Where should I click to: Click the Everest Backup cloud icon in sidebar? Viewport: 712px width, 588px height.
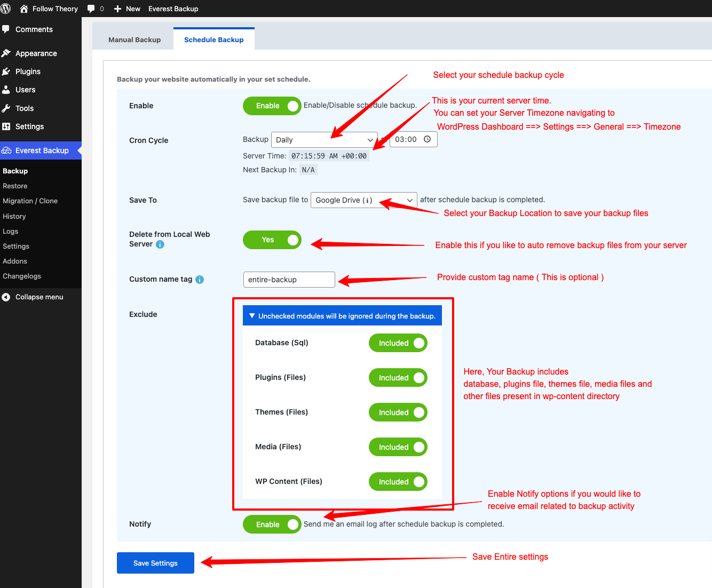6,150
